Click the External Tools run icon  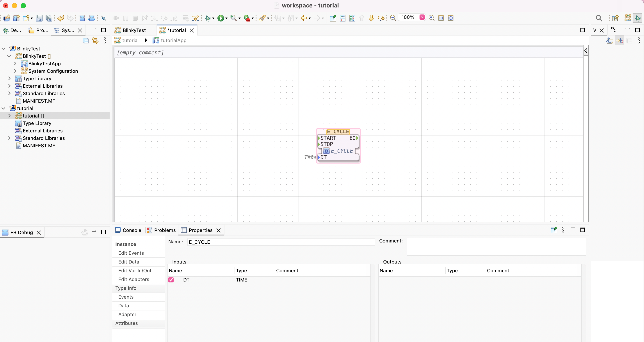pyautogui.click(x=247, y=18)
